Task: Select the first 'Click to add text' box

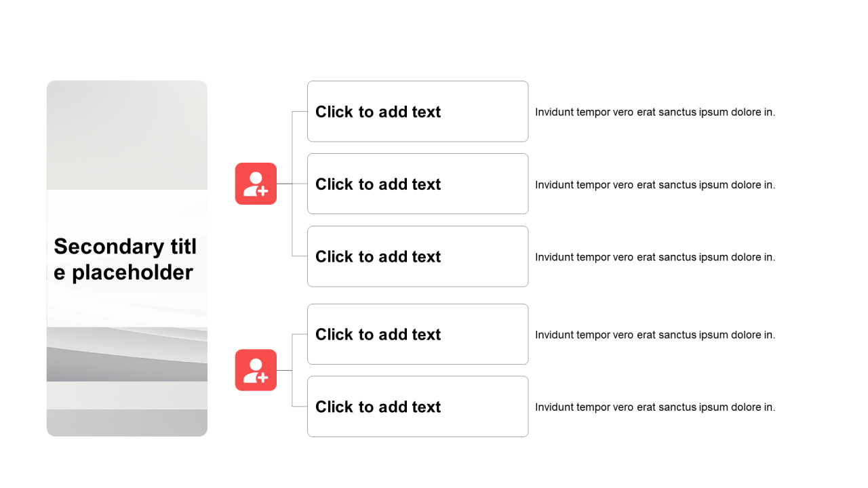Action: coord(418,112)
